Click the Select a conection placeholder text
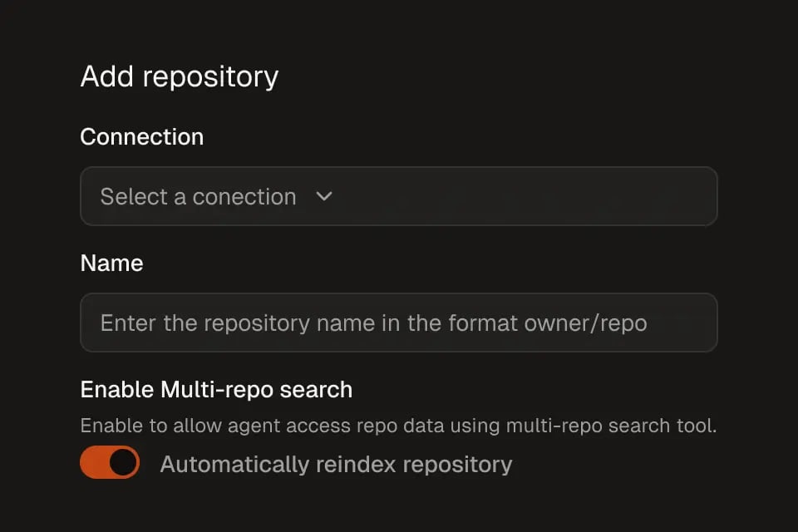798x532 pixels. click(197, 197)
